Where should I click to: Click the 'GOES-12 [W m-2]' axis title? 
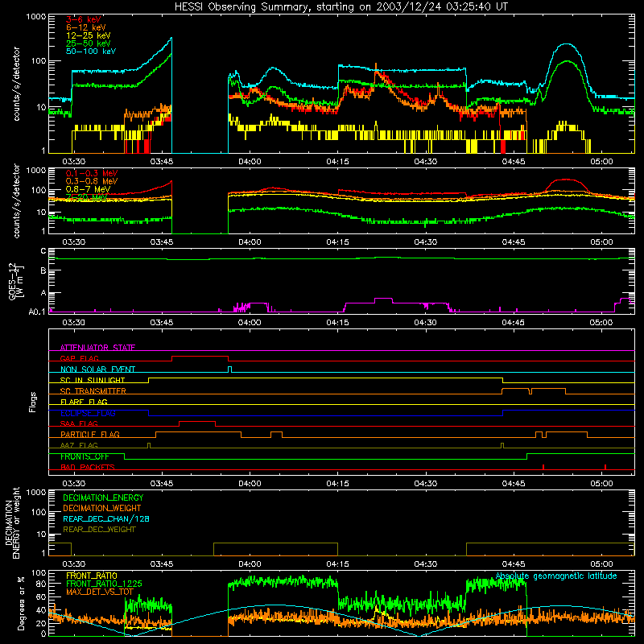[16, 281]
